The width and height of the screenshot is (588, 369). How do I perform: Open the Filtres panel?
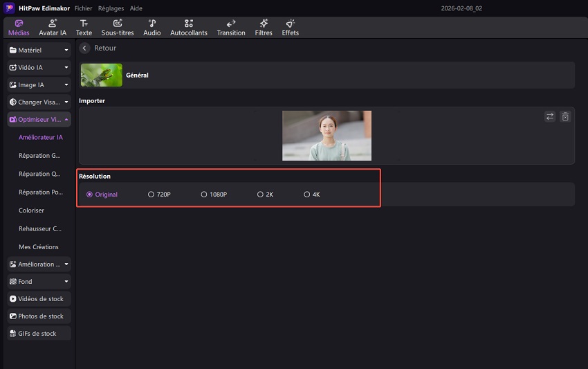coord(264,28)
